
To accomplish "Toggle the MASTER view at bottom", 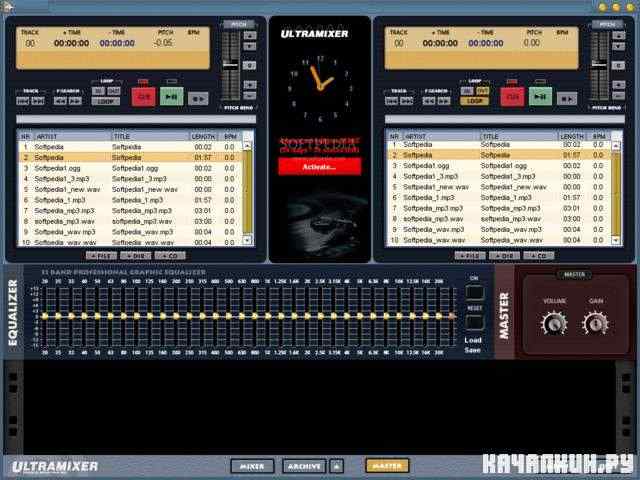I will pyautogui.click(x=387, y=466).
